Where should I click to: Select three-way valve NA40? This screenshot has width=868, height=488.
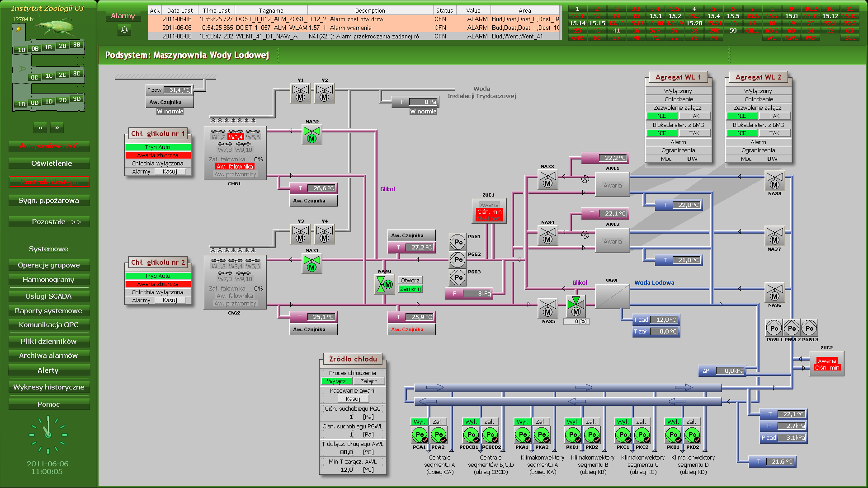click(385, 284)
